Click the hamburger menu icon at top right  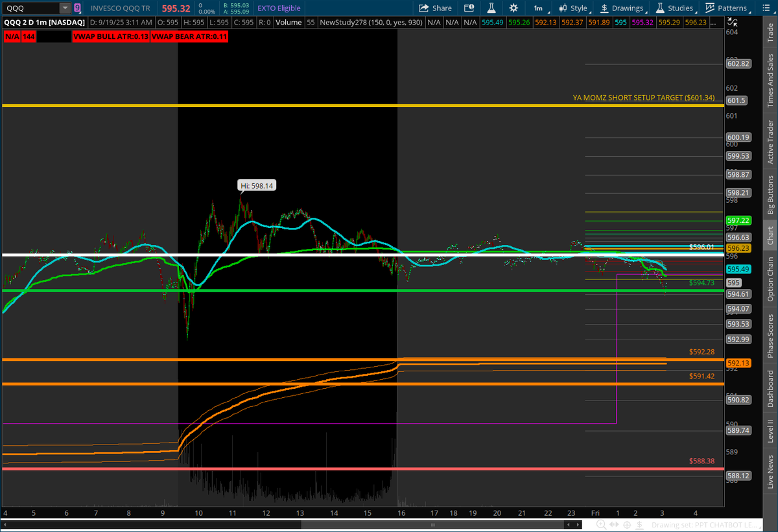click(x=767, y=8)
